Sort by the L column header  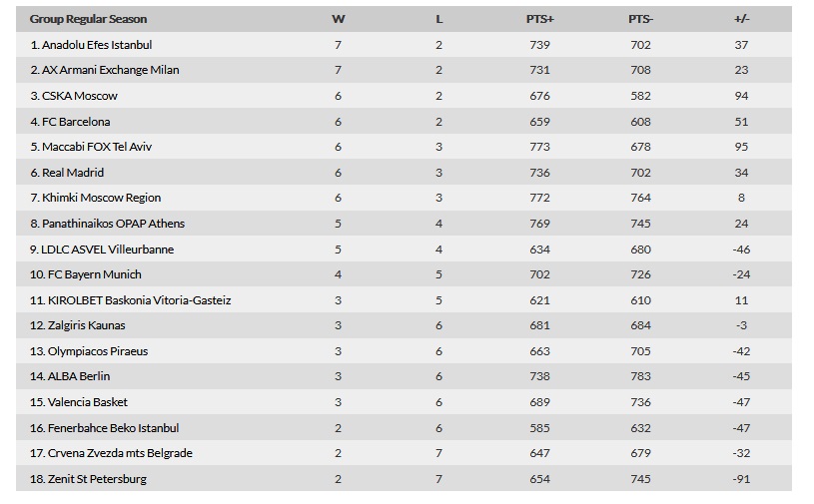click(x=439, y=19)
